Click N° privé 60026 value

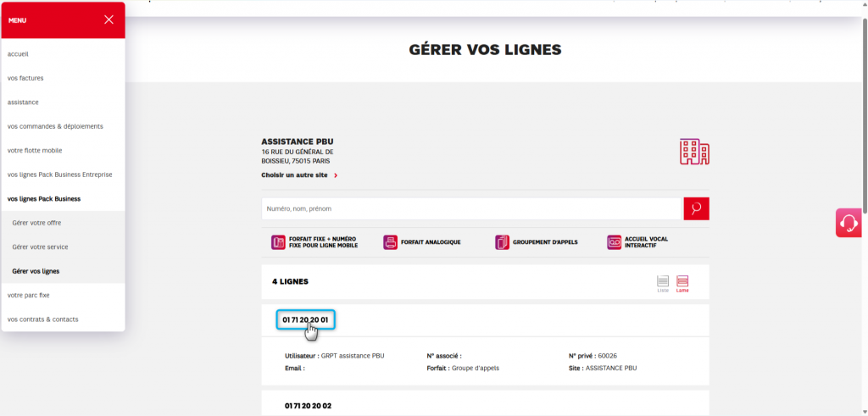click(x=607, y=356)
